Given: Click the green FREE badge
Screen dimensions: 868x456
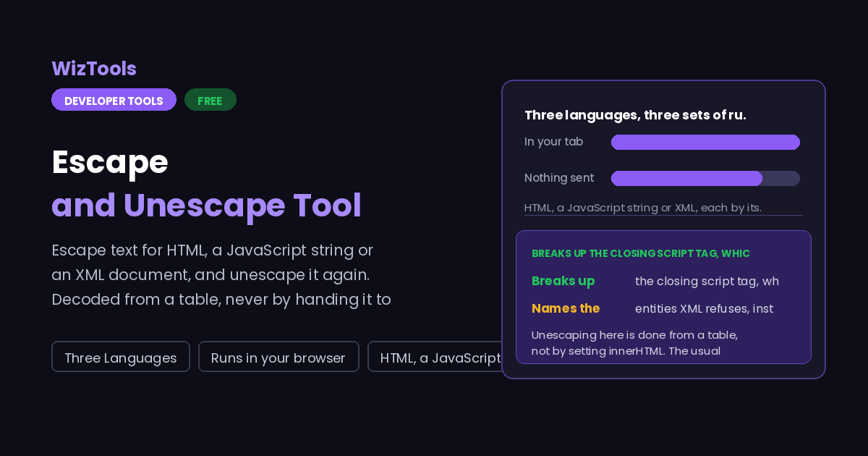Looking at the screenshot, I should tap(210, 100).
